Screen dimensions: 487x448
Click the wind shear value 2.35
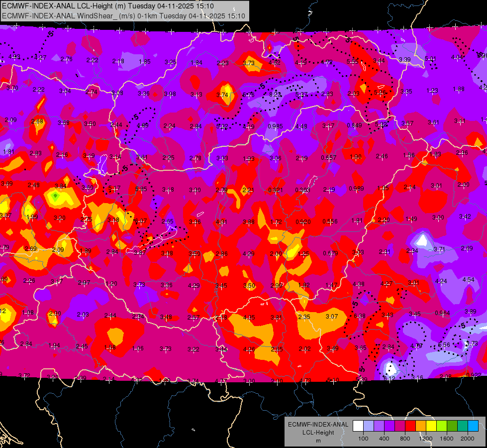(x=304, y=317)
